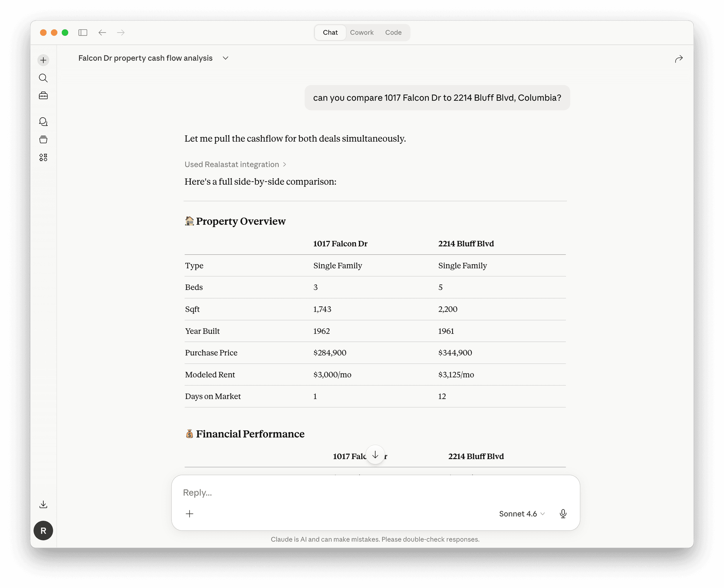
Task: Click the toolbox icon in sidebar
Action: (x=43, y=96)
